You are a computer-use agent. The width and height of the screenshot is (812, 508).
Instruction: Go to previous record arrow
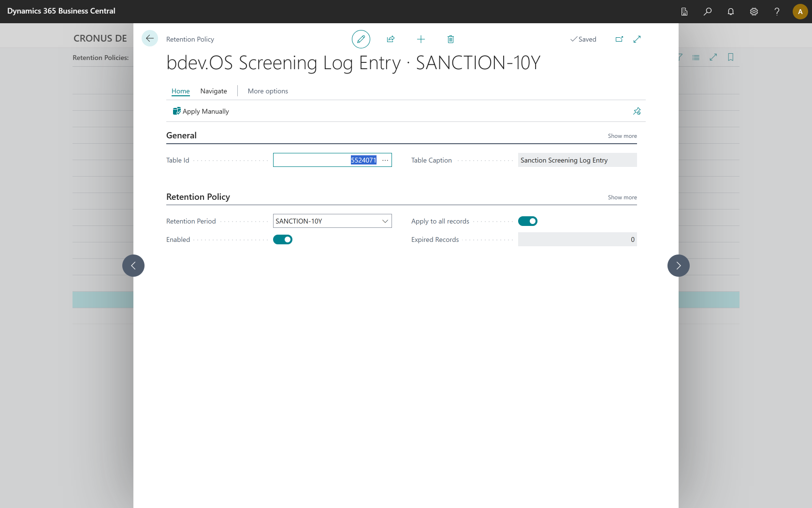[x=133, y=266]
